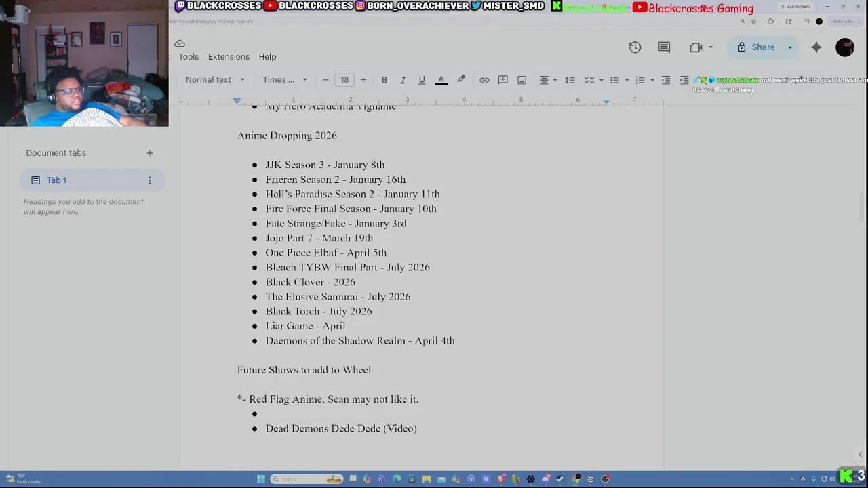Screen dimensions: 868x488
Task: Add a comment from the toolbar
Action: coord(503,80)
